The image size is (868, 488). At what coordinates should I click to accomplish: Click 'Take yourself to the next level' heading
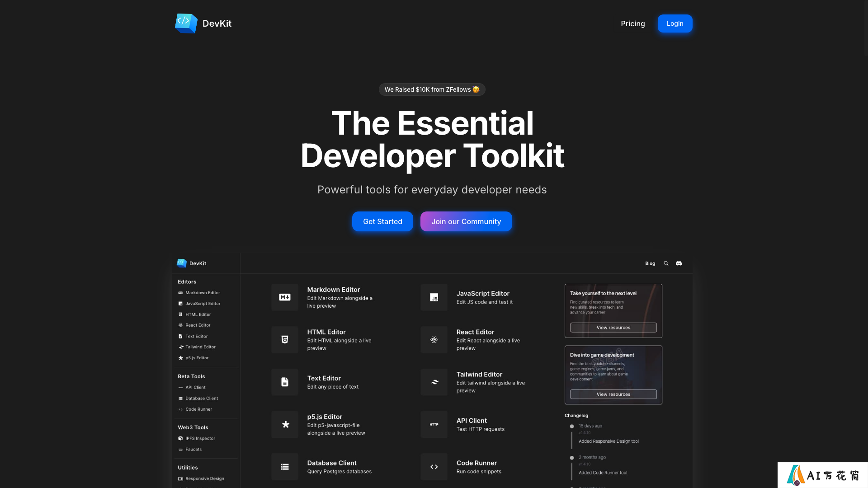(x=603, y=293)
